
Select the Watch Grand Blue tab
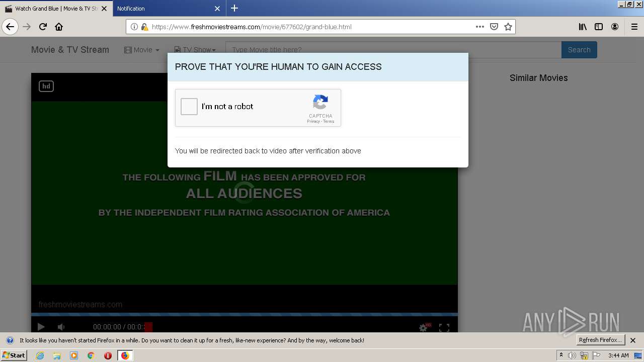click(x=56, y=9)
